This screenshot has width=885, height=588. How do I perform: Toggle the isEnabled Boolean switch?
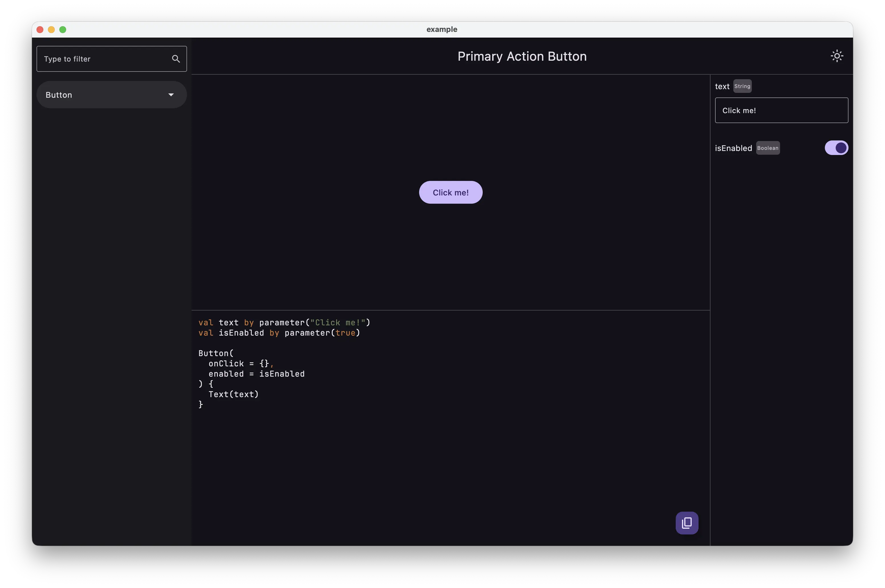click(x=836, y=148)
